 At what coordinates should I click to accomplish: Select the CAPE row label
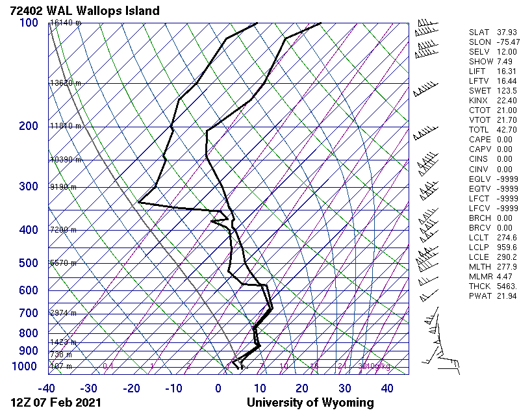(480, 140)
